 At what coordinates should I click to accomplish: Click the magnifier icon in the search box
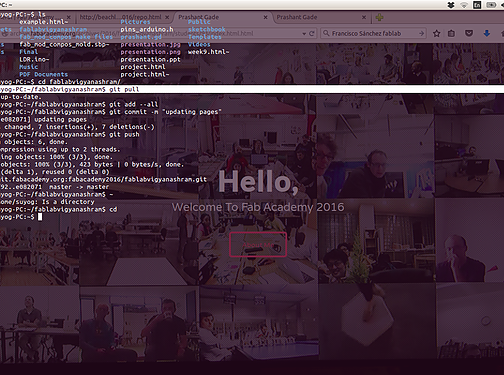click(x=326, y=33)
